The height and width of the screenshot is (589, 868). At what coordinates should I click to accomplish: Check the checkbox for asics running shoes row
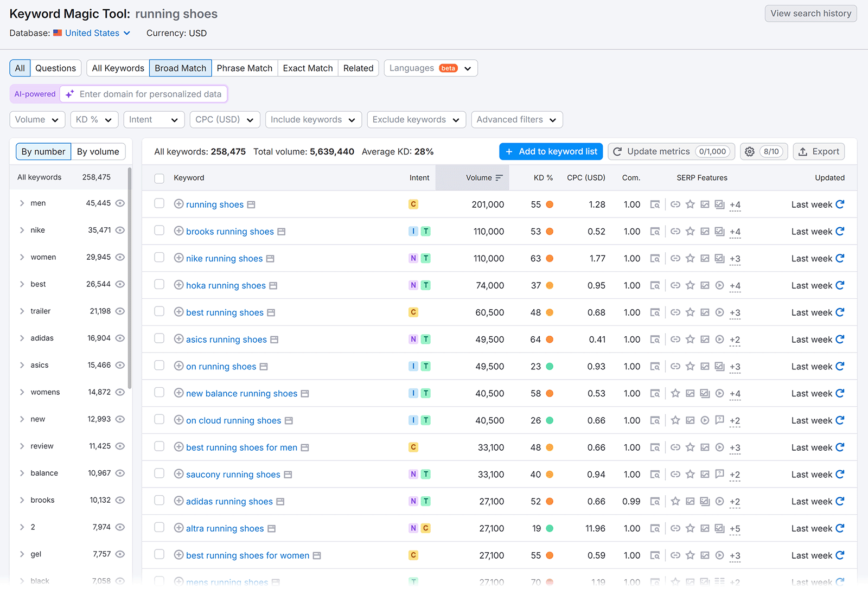[159, 338]
